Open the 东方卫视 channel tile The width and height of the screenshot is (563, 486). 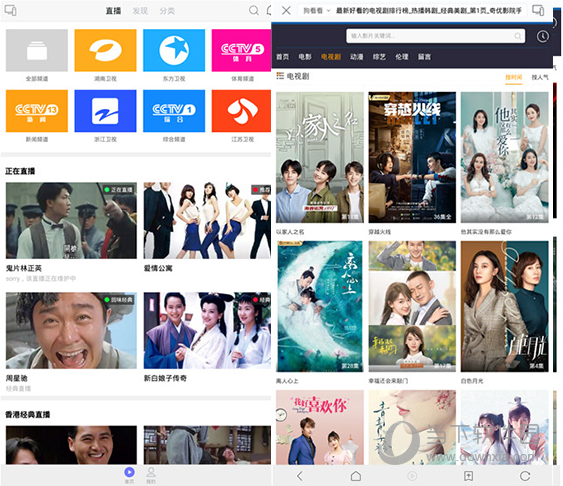[x=174, y=50]
